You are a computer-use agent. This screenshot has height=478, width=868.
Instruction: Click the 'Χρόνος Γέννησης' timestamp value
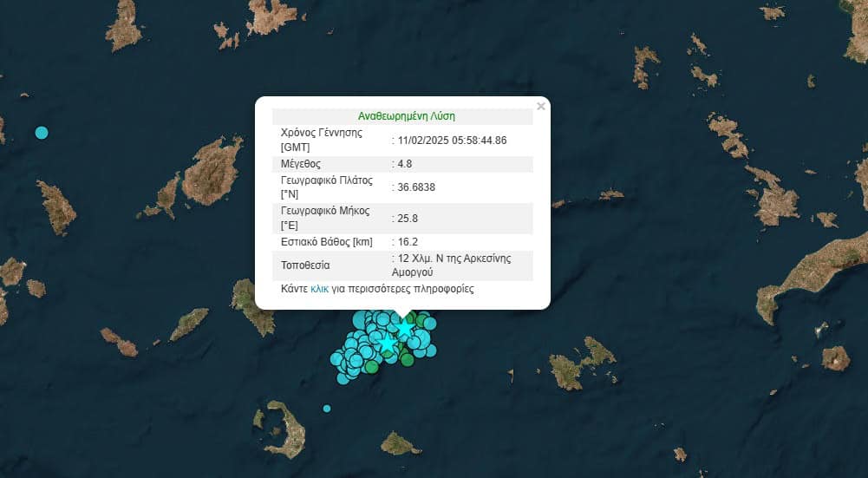tap(451, 140)
